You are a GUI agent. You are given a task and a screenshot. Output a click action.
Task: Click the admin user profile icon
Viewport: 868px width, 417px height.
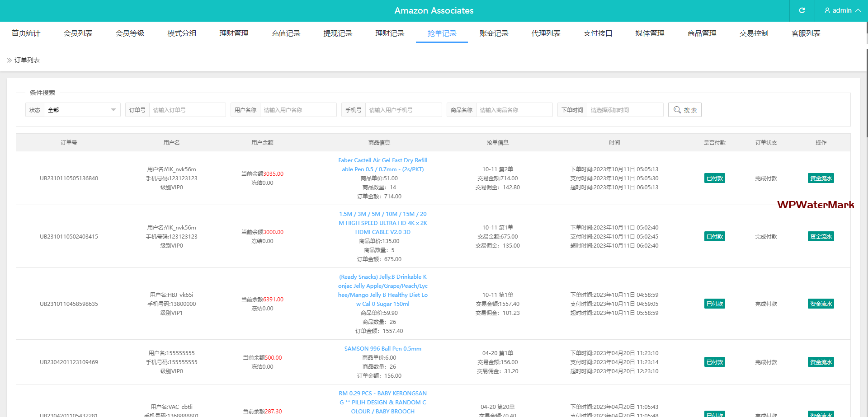pyautogui.click(x=827, y=10)
